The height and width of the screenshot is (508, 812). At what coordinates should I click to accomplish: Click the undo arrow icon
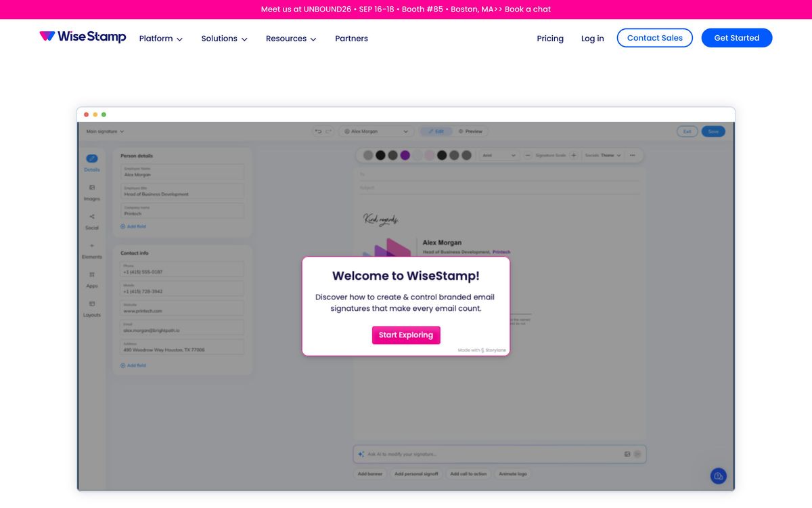[x=318, y=131]
